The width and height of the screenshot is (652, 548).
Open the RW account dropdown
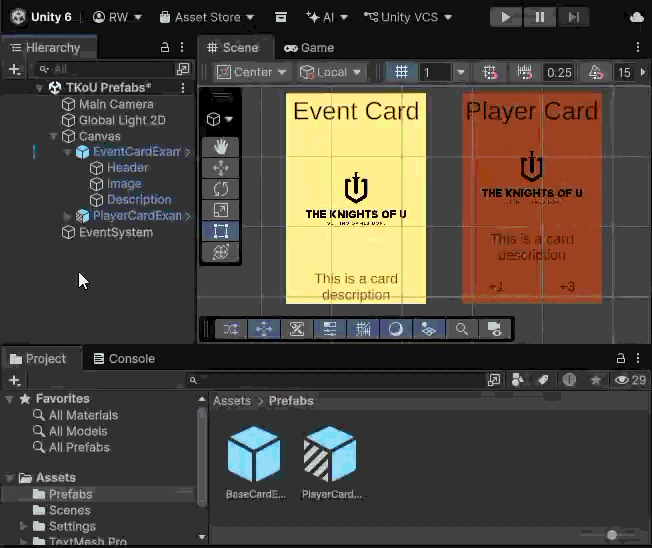point(117,17)
